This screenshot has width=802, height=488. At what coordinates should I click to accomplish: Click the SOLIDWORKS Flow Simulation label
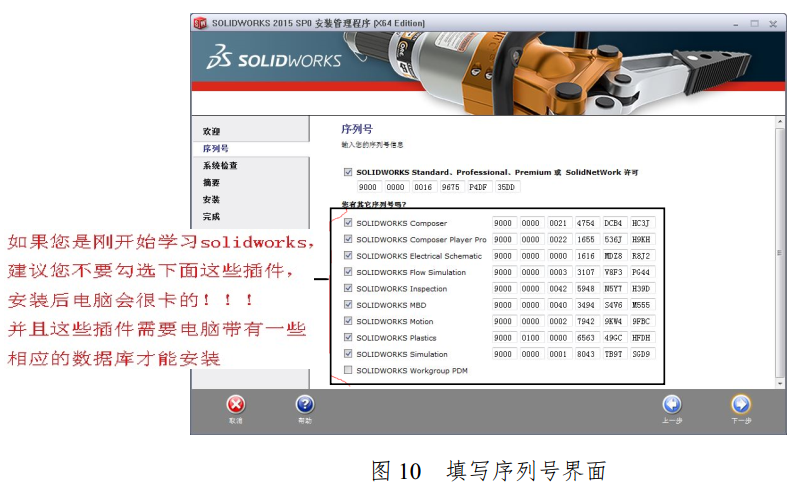click(x=411, y=272)
